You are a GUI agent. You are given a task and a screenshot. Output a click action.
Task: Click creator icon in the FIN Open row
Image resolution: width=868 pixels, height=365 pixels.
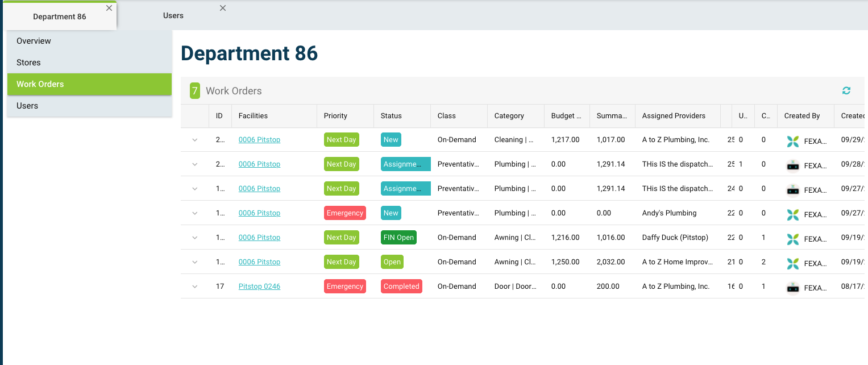792,239
